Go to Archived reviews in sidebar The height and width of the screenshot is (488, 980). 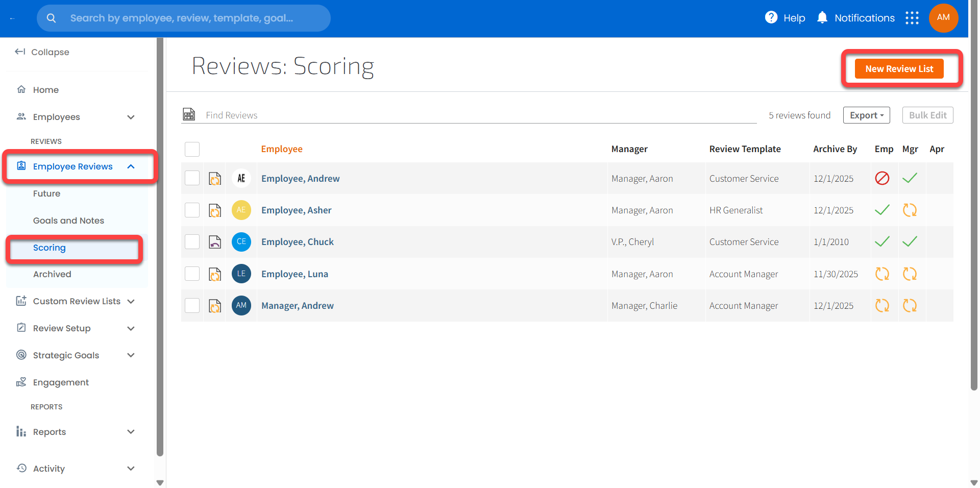pos(52,274)
